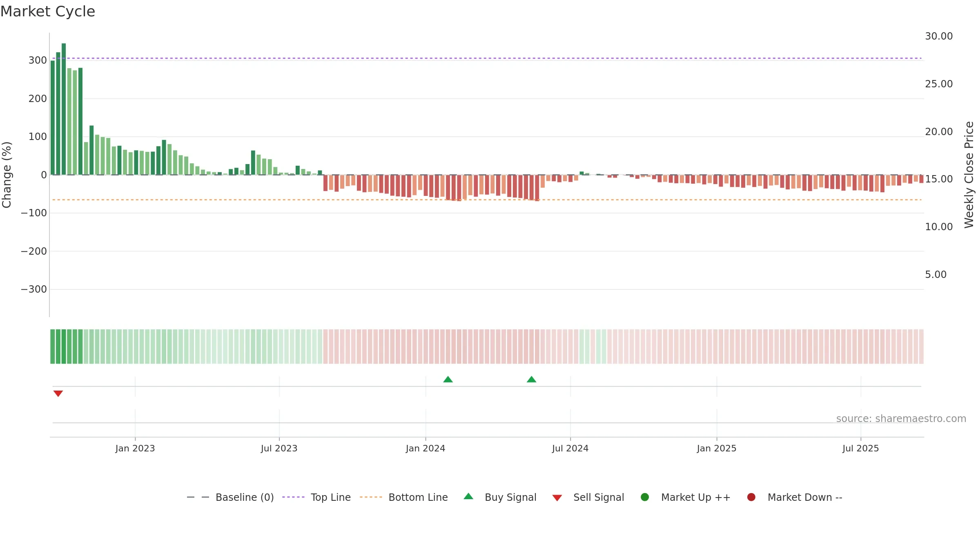The height and width of the screenshot is (551, 980).
Task: Click the green Buy Signal legend triangle icon
Action: 468,496
